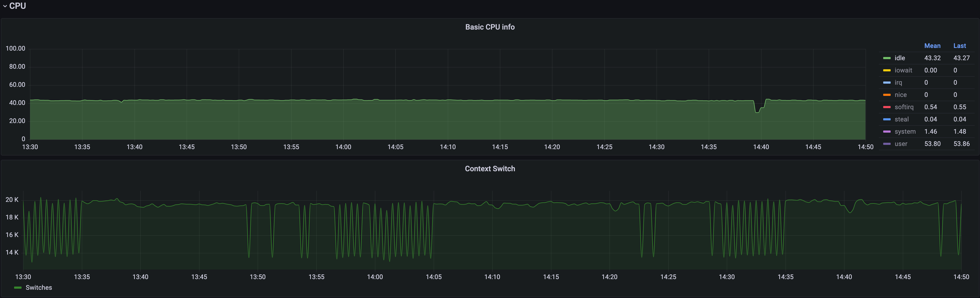Toggle the nice series in legend

(900, 95)
